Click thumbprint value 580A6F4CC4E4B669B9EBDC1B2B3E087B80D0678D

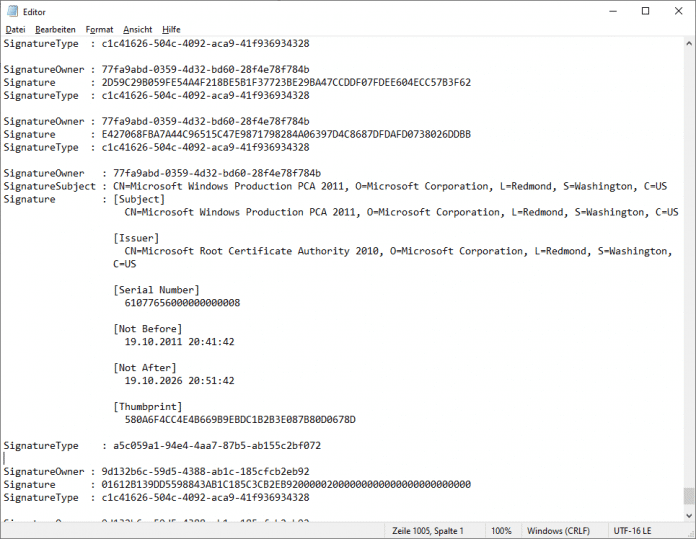tap(240, 420)
